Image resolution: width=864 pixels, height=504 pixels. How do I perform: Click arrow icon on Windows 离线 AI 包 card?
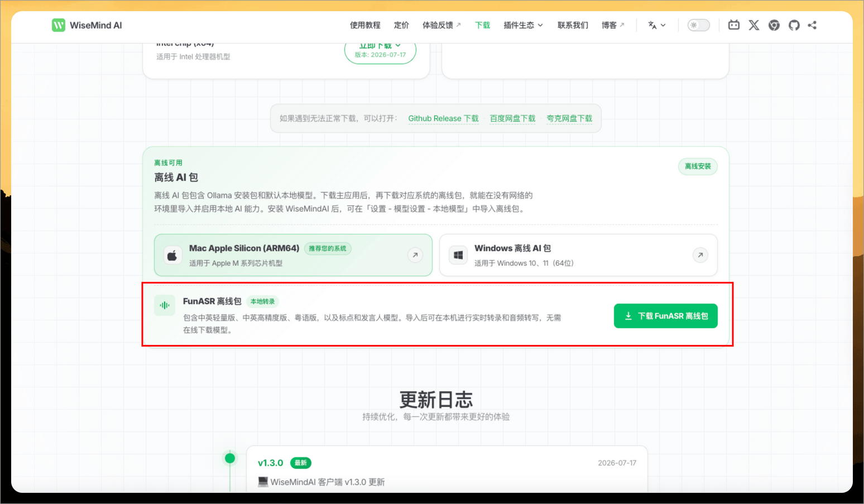700,255
